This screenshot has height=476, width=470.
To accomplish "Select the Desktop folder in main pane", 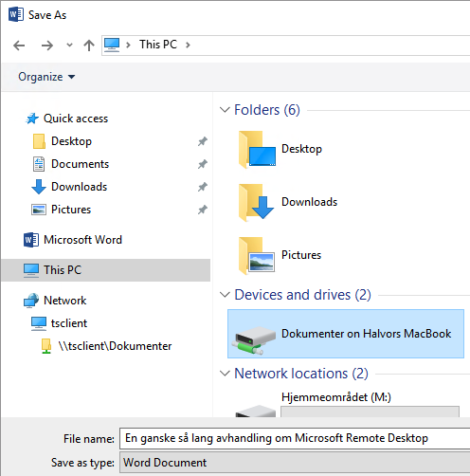I will [280, 149].
